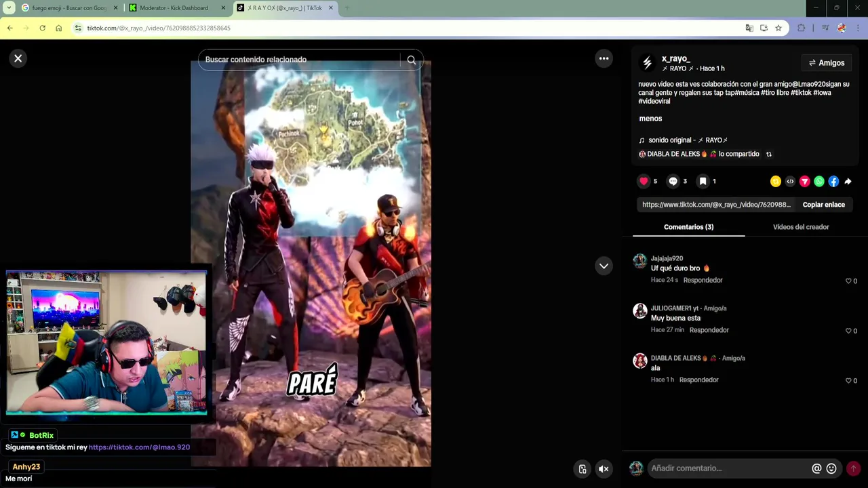The image size is (868, 488).
Task: Save the video with the bookmark icon
Action: click(703, 181)
